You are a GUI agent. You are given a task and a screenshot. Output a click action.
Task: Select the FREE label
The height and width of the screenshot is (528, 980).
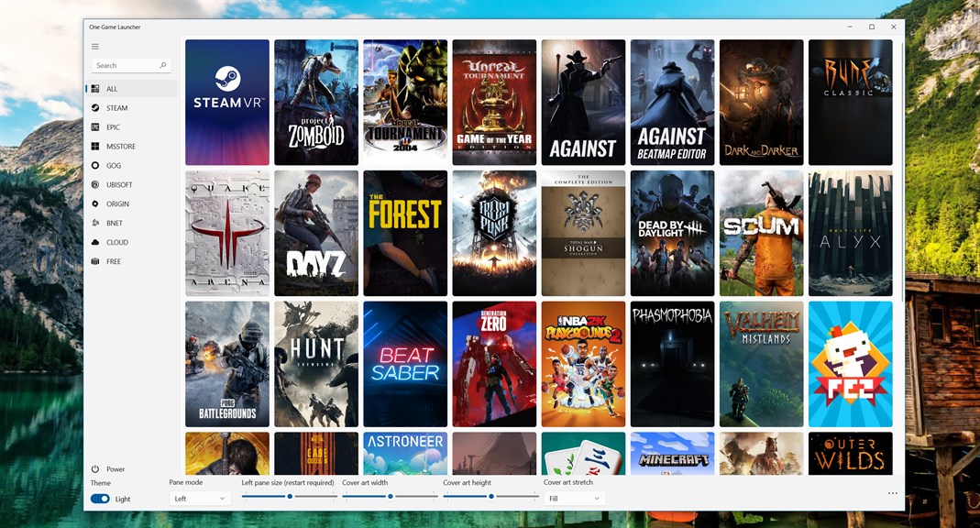114,262
